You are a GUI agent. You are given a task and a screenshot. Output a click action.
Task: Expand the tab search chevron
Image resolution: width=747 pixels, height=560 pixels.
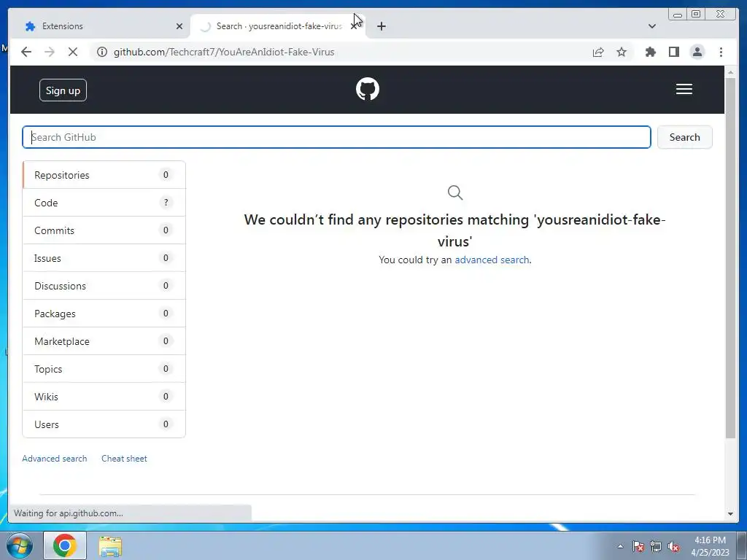651,26
